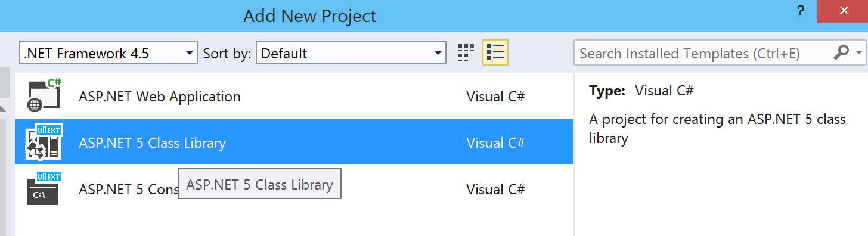The image size is (868, 236).
Task: Switch to medium icons list view
Action: tap(495, 53)
